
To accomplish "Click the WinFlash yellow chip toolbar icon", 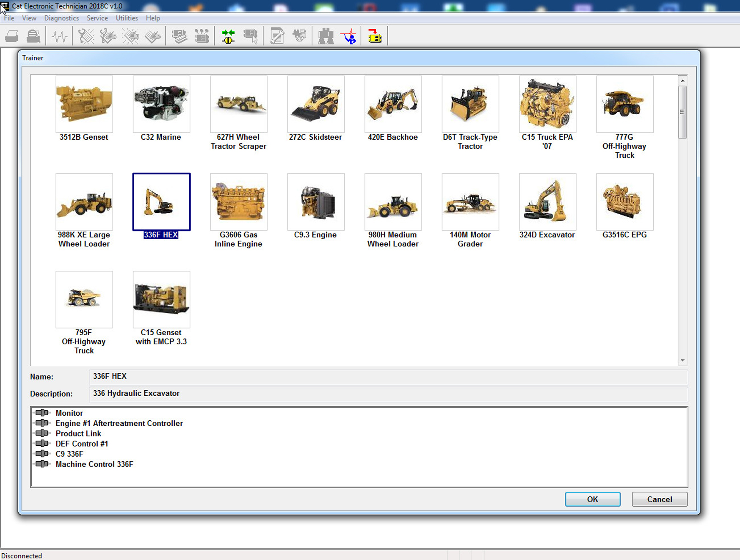I will pos(375,36).
